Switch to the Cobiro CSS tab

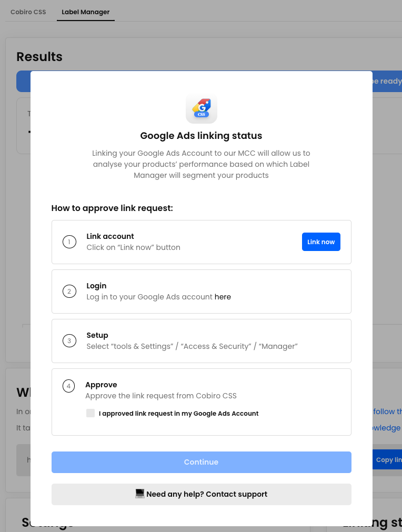(x=28, y=12)
